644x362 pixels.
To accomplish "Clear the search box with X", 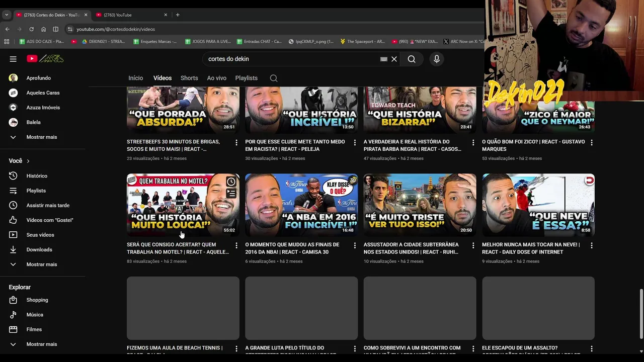I will pyautogui.click(x=394, y=59).
